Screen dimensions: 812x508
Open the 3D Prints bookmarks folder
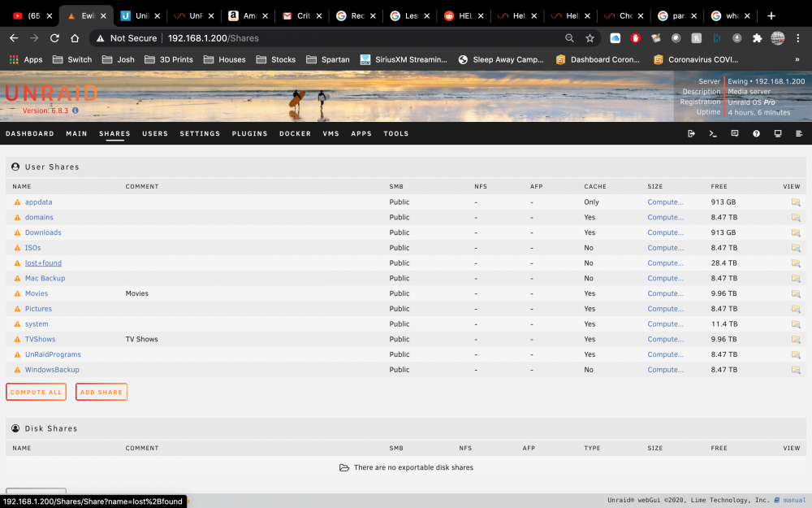(169, 59)
